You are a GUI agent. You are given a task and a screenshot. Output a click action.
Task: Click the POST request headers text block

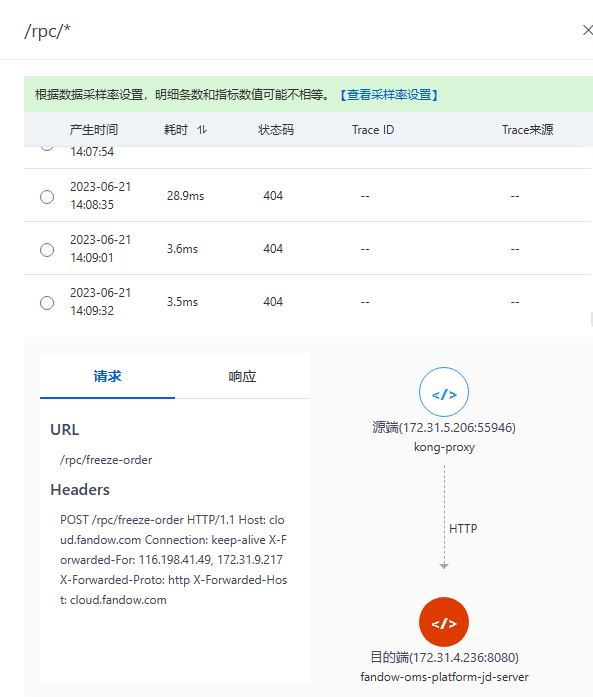173,560
